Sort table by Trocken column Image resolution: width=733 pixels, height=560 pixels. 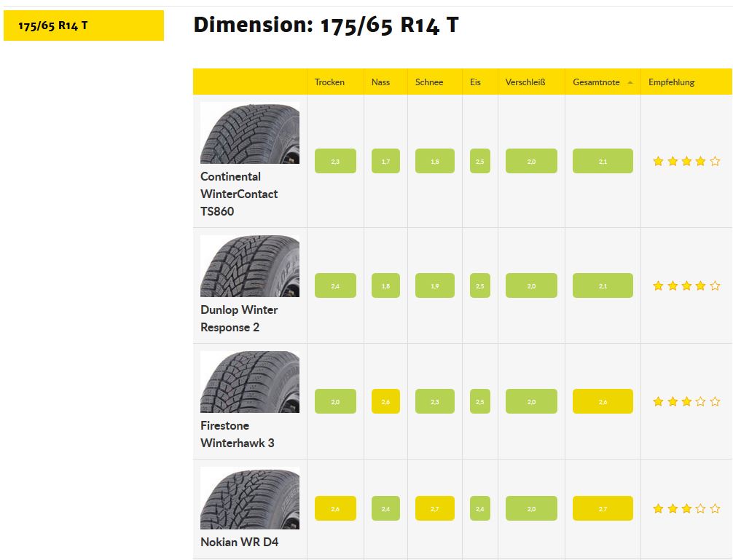point(335,82)
